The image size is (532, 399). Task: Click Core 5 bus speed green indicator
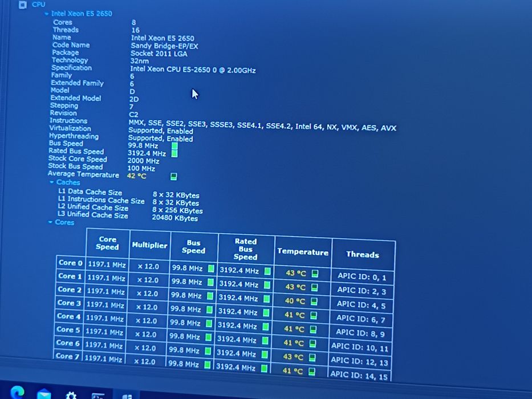point(209,337)
